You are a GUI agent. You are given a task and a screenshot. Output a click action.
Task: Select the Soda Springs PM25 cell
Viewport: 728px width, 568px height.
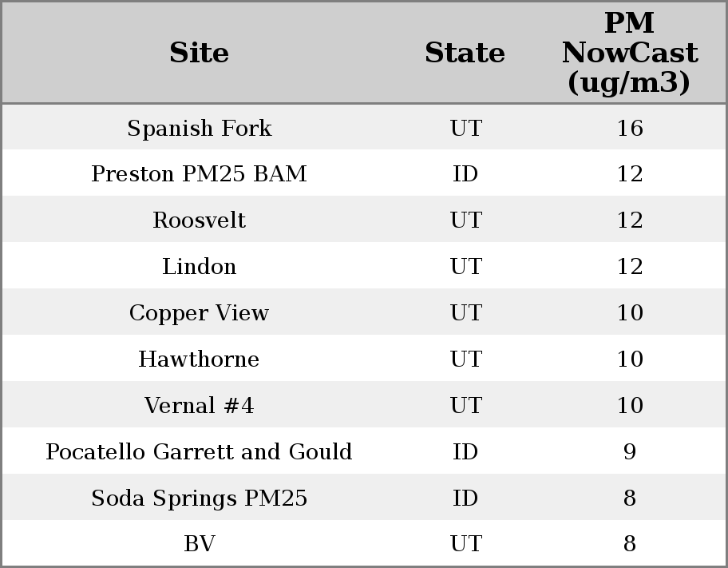click(199, 498)
